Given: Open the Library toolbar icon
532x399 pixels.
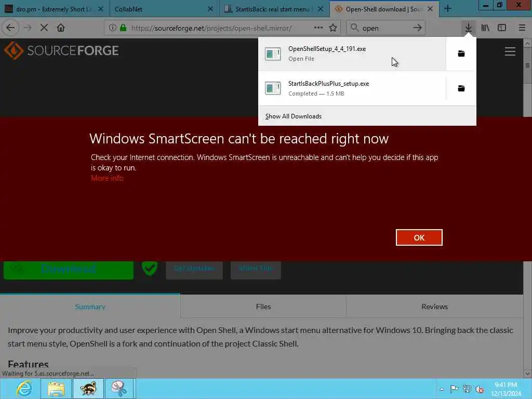Looking at the screenshot, I should (x=485, y=28).
